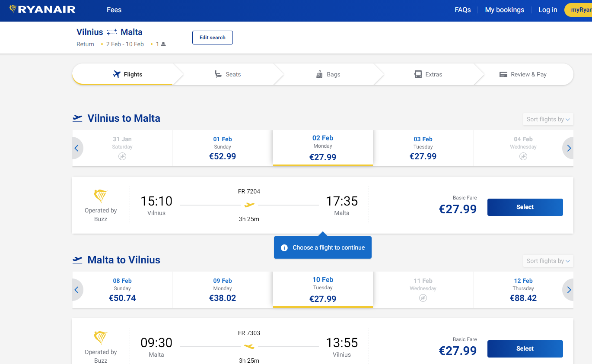Show later return dates with right arrow
This screenshot has width=592, height=364.
point(569,290)
